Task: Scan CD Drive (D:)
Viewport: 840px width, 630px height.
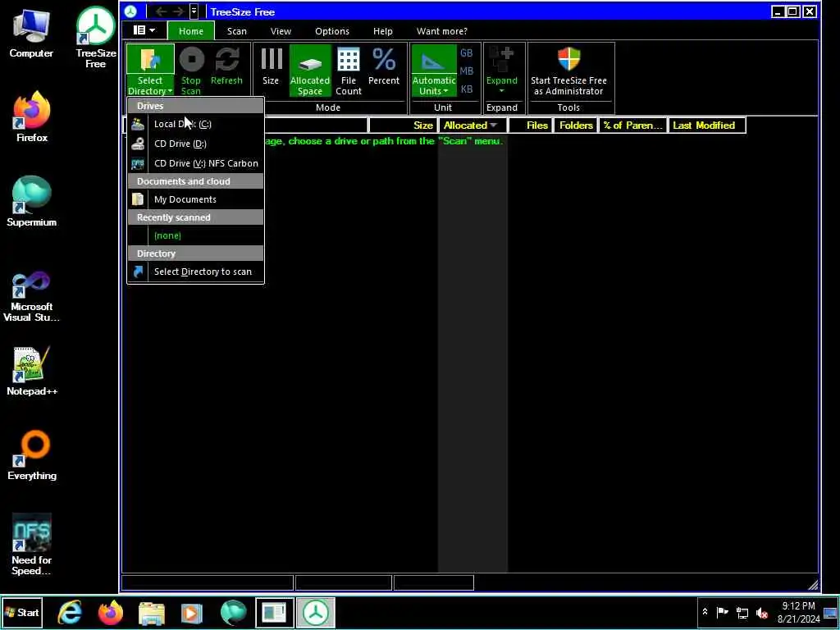Action: [x=195, y=144]
